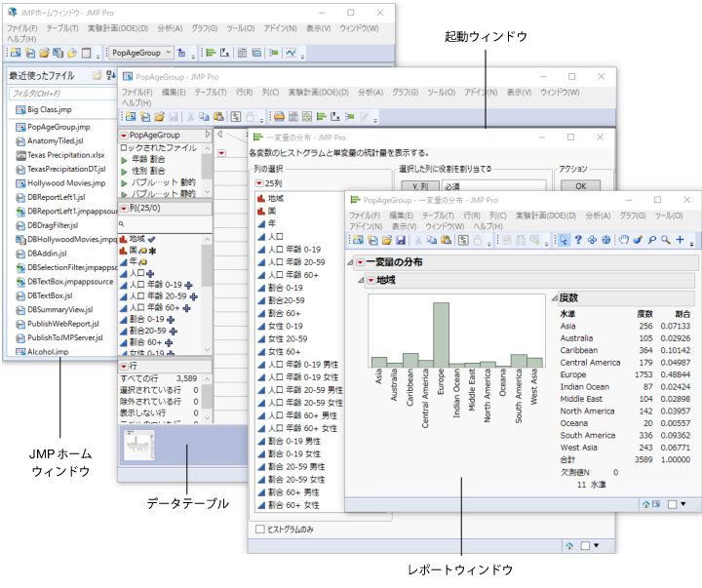Toggle checkbox in launch window status bar
Viewport: 702px width, 588px height.
click(x=585, y=546)
